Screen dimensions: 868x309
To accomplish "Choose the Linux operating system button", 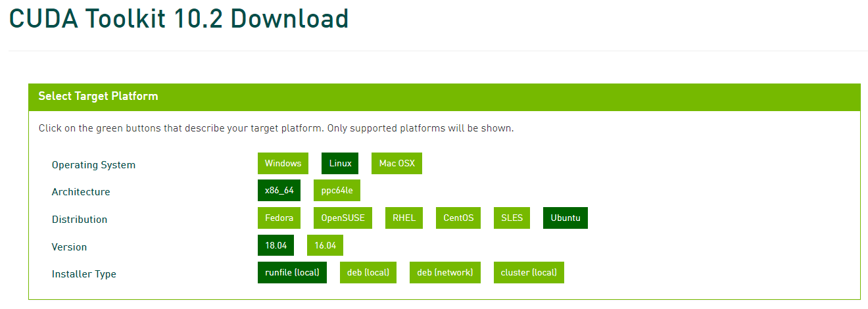I will click(340, 164).
